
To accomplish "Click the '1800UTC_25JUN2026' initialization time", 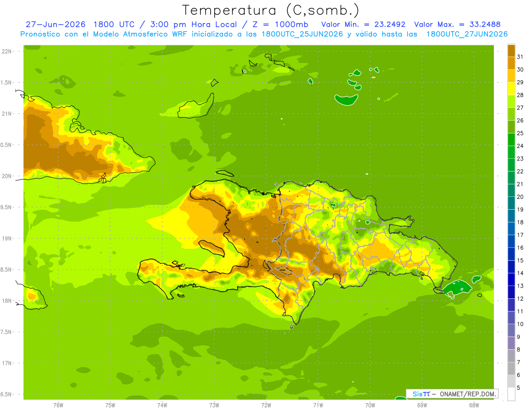I will [303, 34].
